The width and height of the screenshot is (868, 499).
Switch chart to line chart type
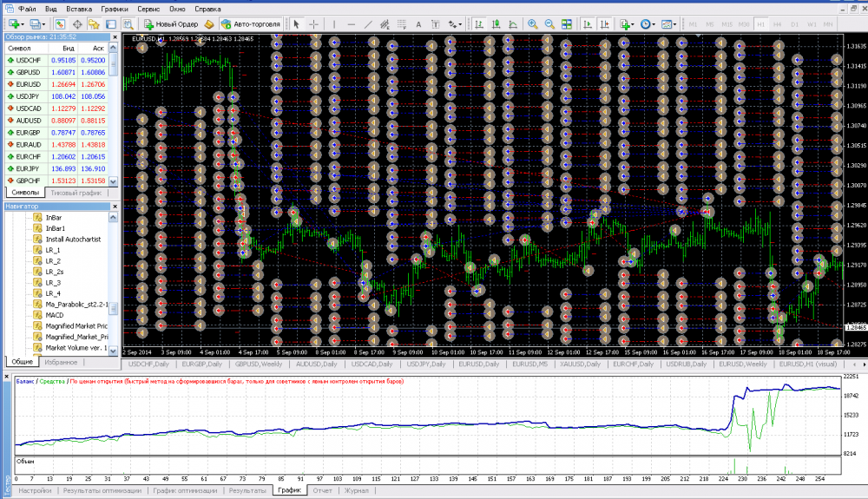point(513,23)
